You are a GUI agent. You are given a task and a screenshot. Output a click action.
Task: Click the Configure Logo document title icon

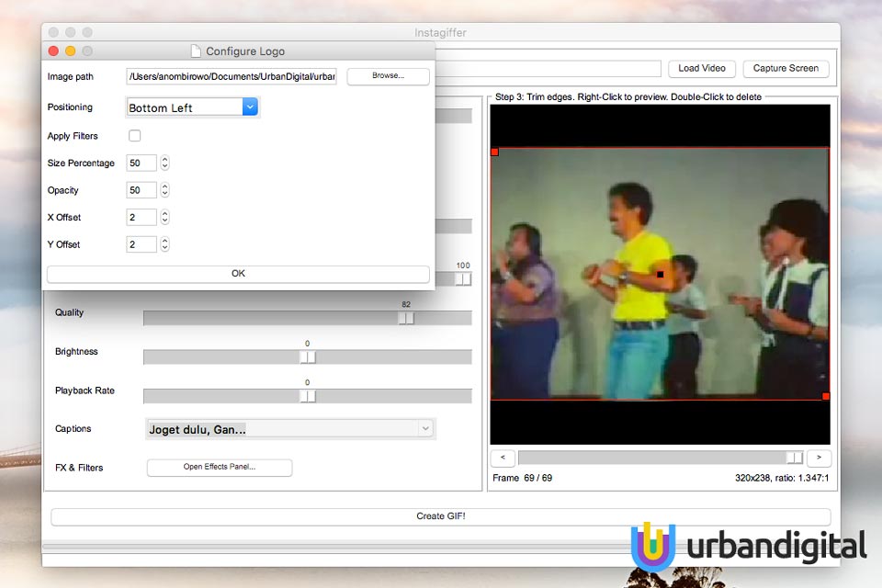[196, 51]
